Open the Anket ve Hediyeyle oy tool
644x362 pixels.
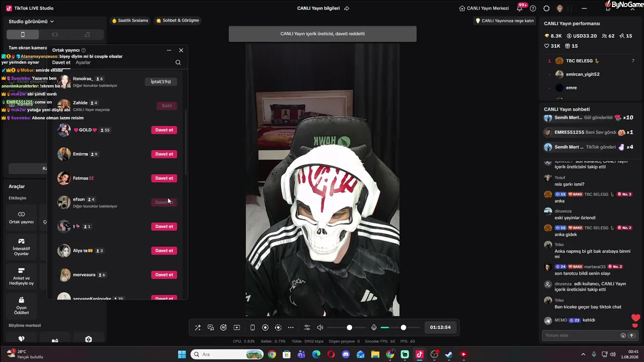point(22,276)
